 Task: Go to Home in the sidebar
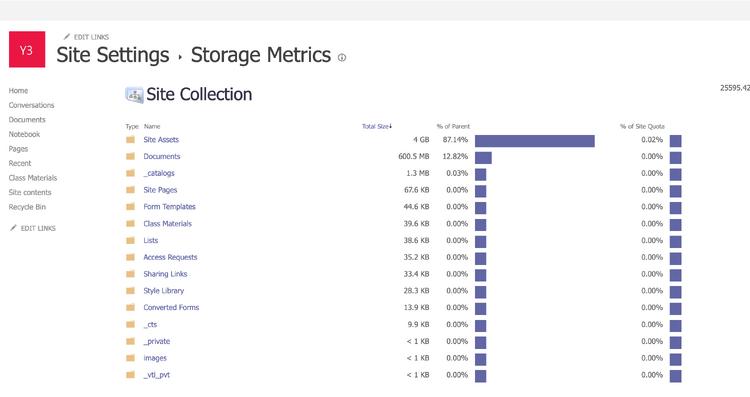(18, 90)
